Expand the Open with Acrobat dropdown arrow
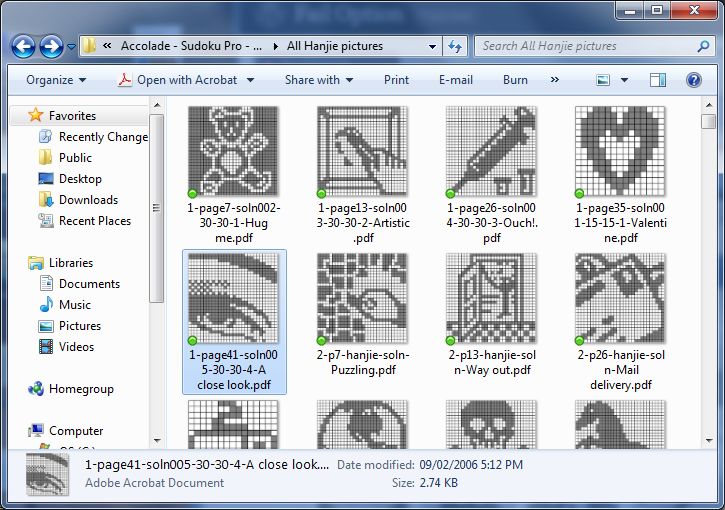 coord(250,80)
